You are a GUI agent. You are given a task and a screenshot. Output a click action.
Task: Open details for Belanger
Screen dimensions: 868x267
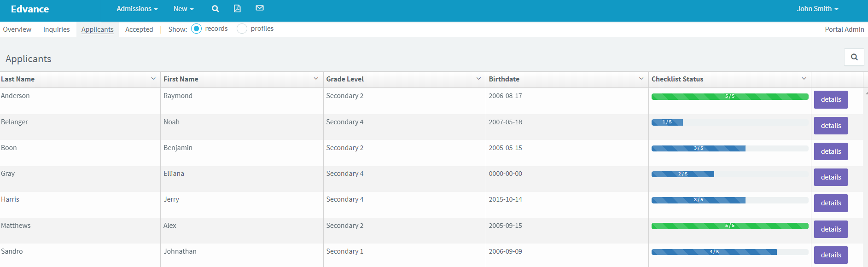[x=831, y=126]
